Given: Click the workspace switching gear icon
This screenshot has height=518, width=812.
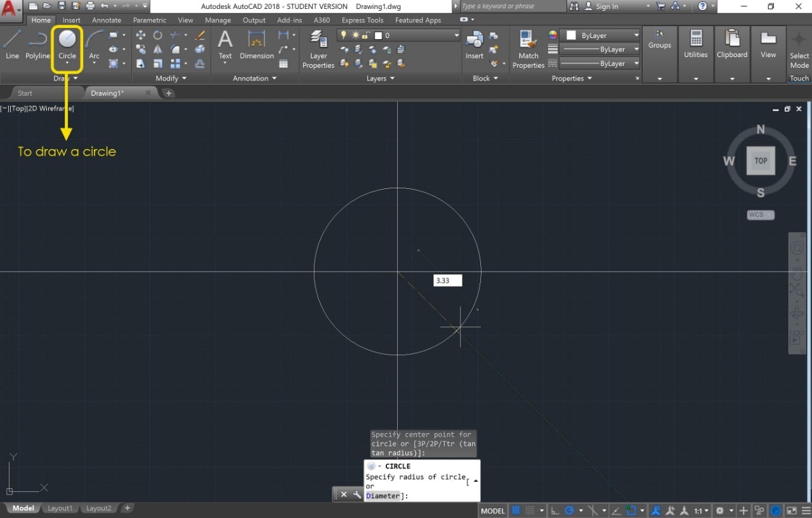Looking at the screenshot, I should [720, 510].
